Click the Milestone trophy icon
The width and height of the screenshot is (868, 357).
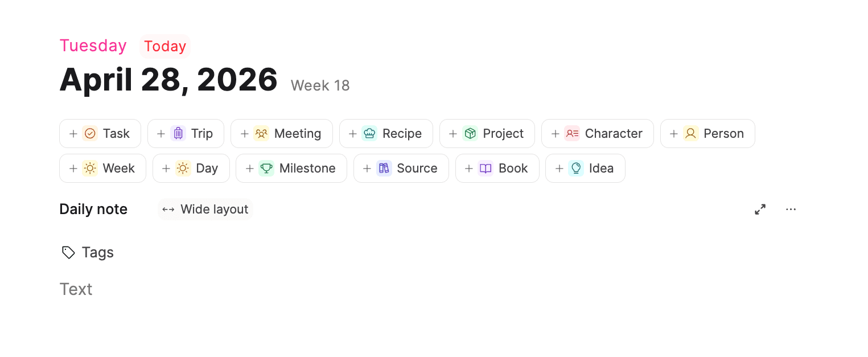[x=267, y=168]
